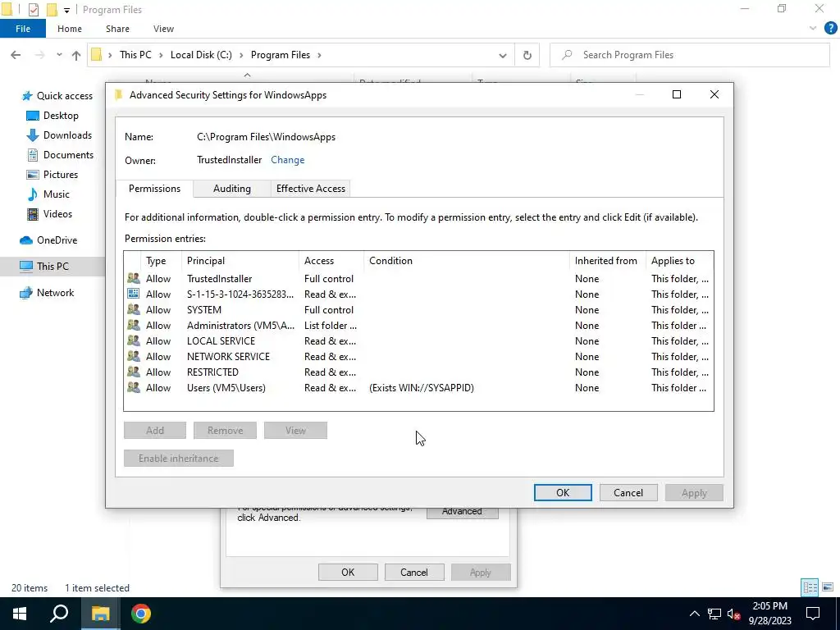Navigate back with the back arrow
840x630 pixels.
[16, 55]
